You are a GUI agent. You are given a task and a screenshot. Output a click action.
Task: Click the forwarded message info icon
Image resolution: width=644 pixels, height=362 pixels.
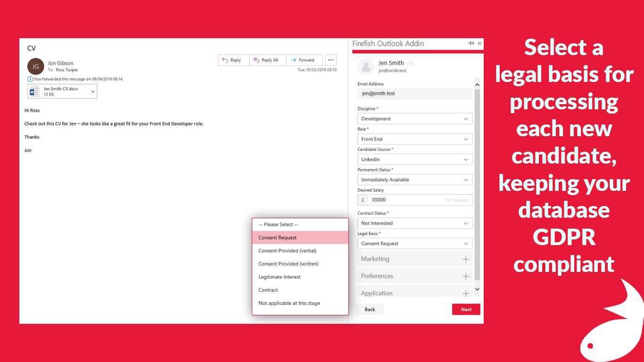click(x=30, y=79)
